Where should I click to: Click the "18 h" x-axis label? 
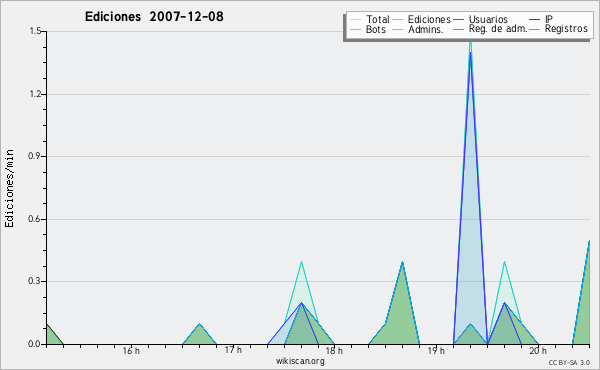coord(334,351)
